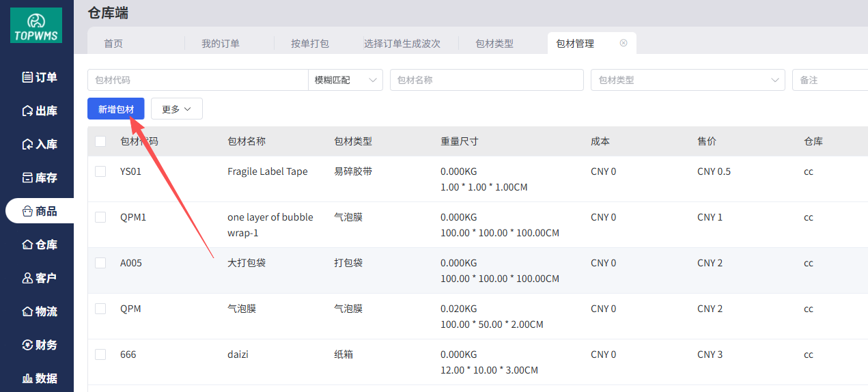
Task: Focus the 包材名称 search input field
Action: [x=486, y=80]
